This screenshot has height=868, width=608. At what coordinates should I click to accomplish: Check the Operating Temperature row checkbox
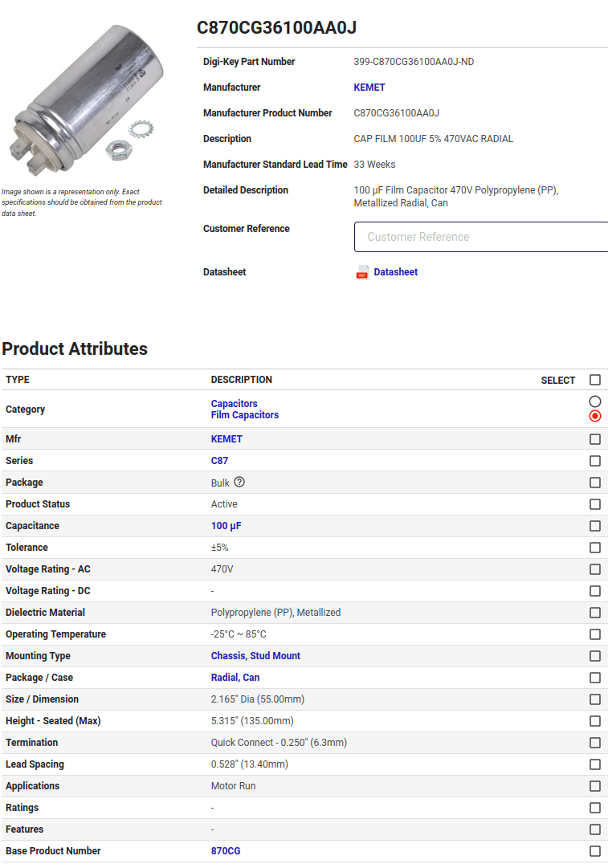coord(595,634)
